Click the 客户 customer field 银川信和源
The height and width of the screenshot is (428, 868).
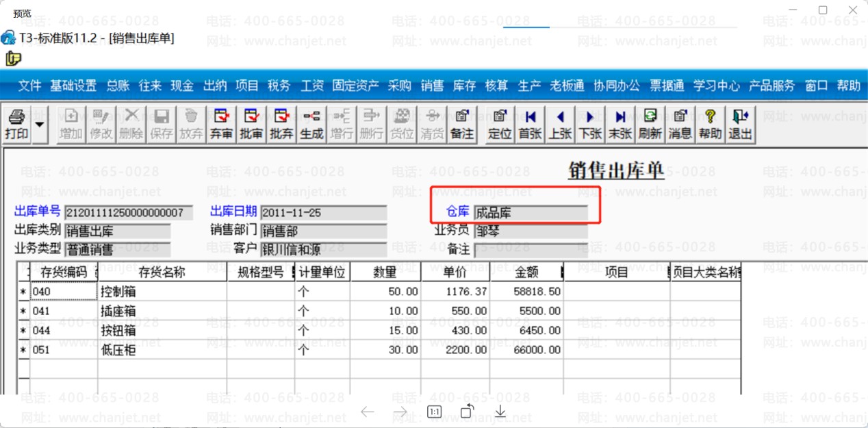point(324,249)
